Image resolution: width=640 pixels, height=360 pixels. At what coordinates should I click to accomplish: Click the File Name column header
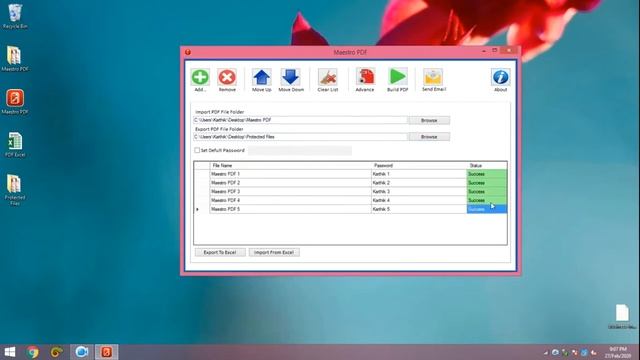291,165
